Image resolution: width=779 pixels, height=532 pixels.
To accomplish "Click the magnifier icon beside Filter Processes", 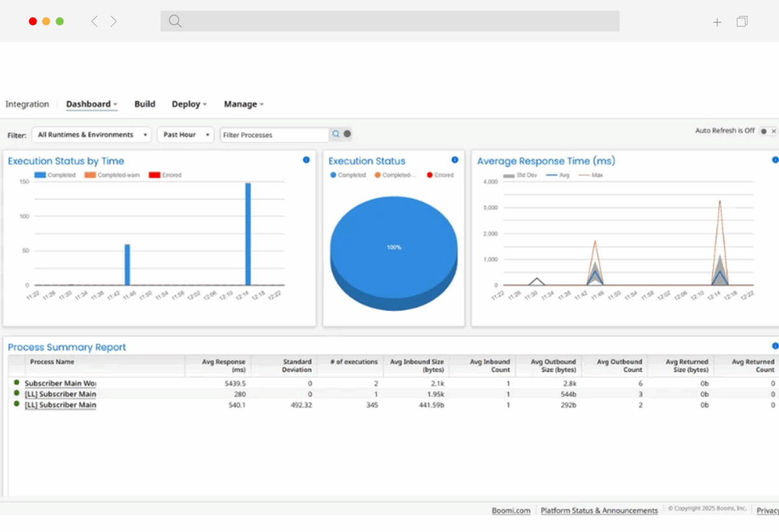I will coord(336,134).
